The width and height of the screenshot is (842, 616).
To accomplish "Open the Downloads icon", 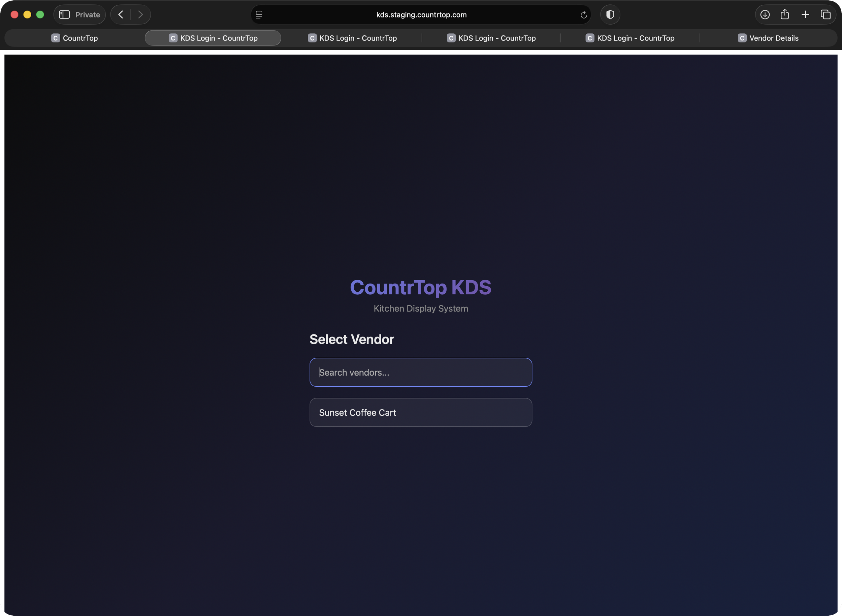I will 765,14.
